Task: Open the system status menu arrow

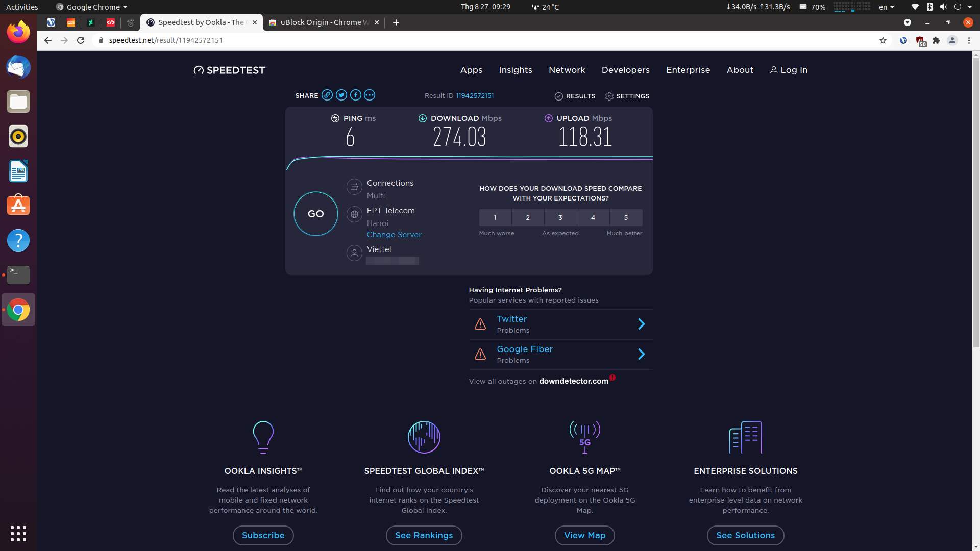Action: (970, 7)
